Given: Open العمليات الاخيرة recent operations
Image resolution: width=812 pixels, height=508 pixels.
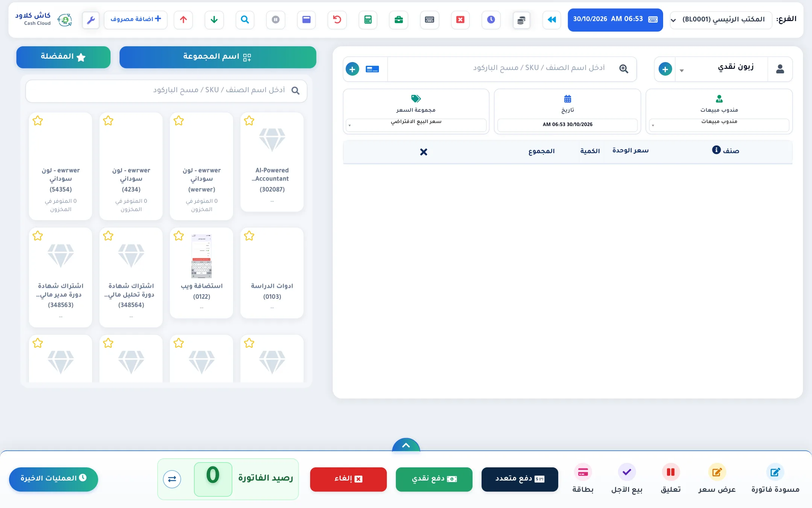Looking at the screenshot, I should 53,479.
